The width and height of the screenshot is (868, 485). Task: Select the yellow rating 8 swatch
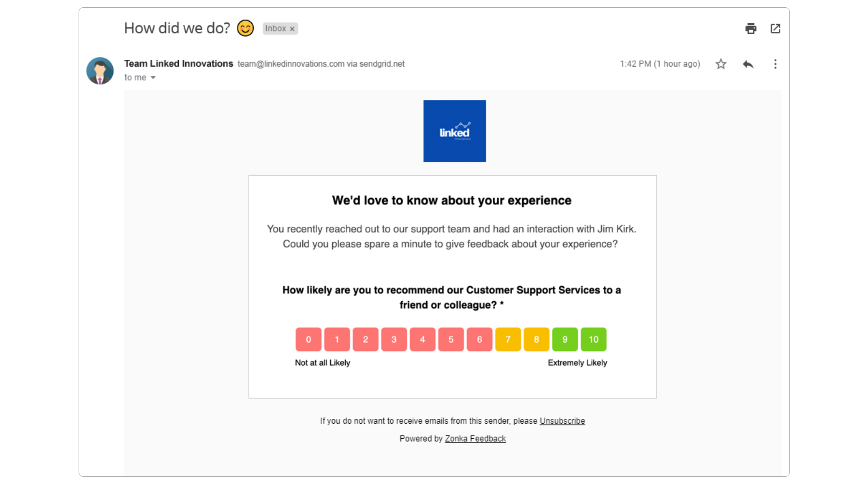[x=536, y=339]
